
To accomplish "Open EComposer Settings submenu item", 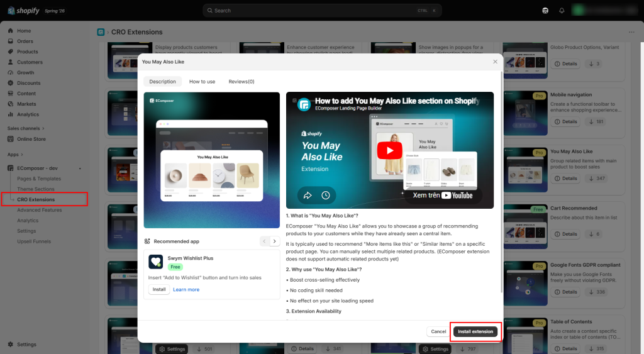I will [x=26, y=231].
